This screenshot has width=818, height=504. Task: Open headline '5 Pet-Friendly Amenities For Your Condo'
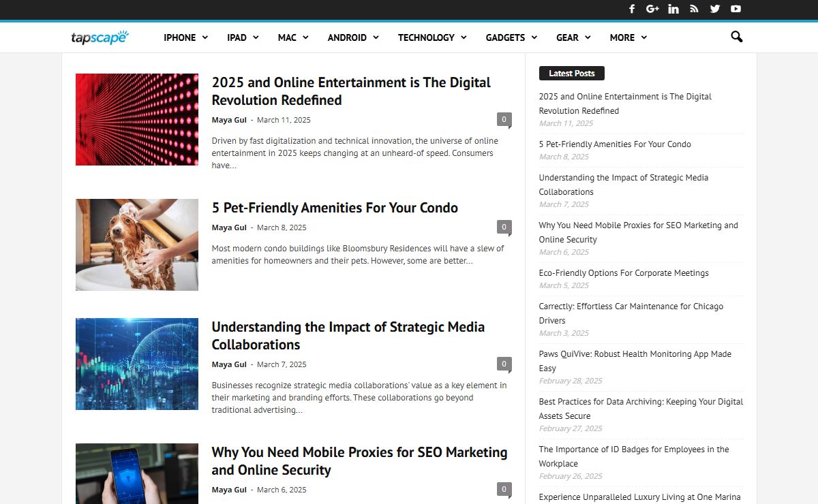(335, 208)
